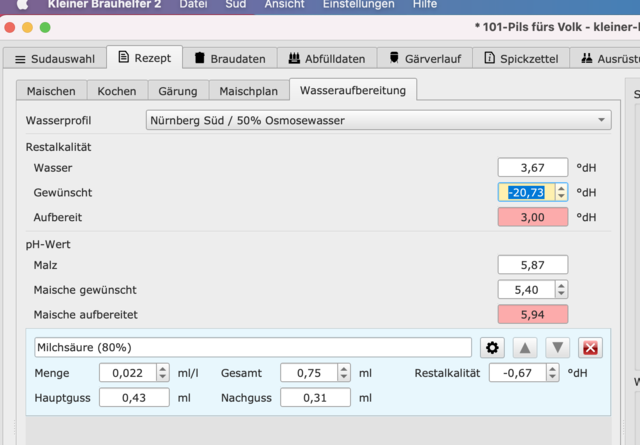Decrease the Milchsäure Restalkalität value
The image size is (640, 445).
point(552,377)
